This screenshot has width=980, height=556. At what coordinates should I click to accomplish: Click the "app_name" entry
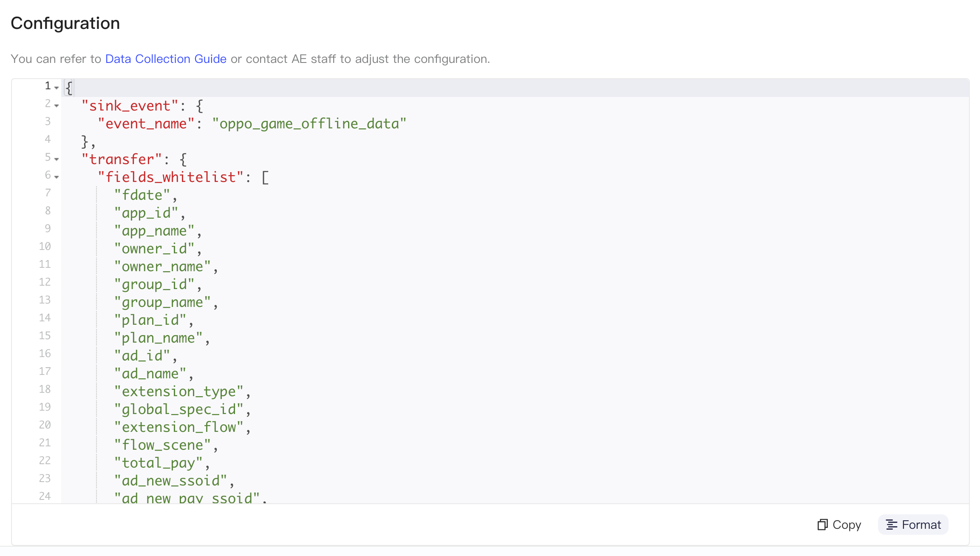(154, 230)
